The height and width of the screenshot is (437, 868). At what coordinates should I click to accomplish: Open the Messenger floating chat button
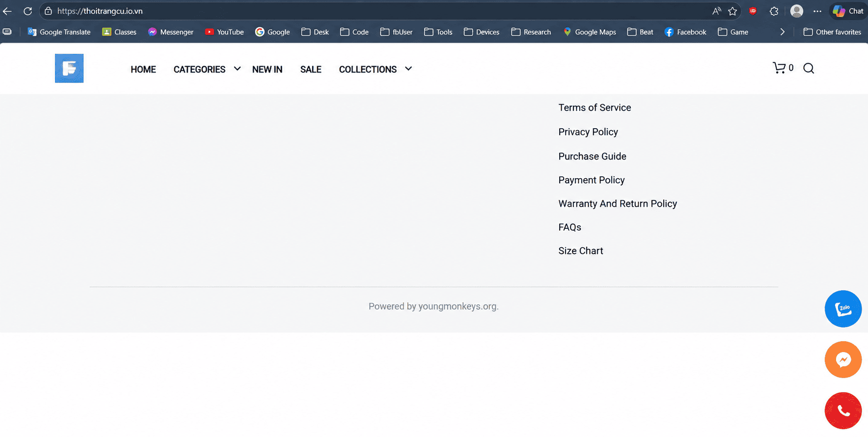point(843,359)
